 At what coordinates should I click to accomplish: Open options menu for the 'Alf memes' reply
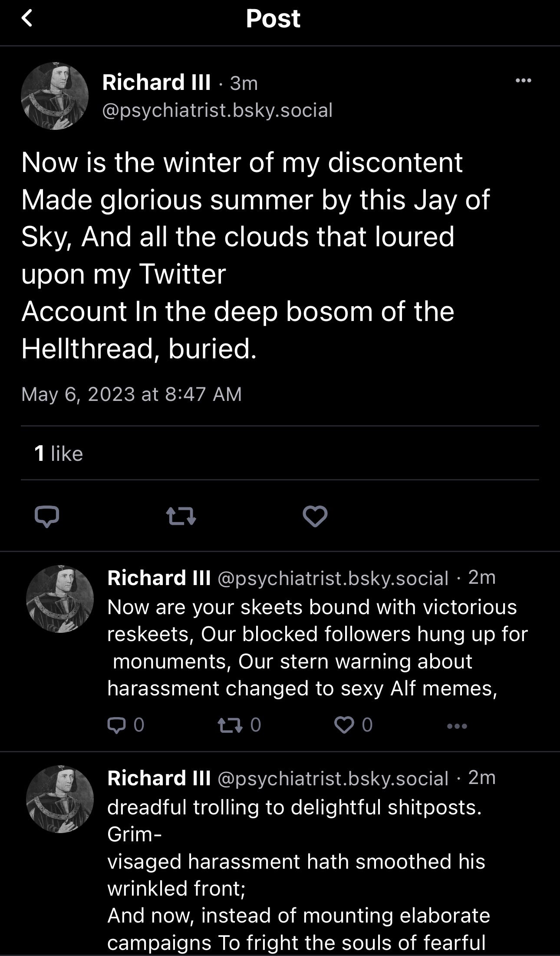457,726
